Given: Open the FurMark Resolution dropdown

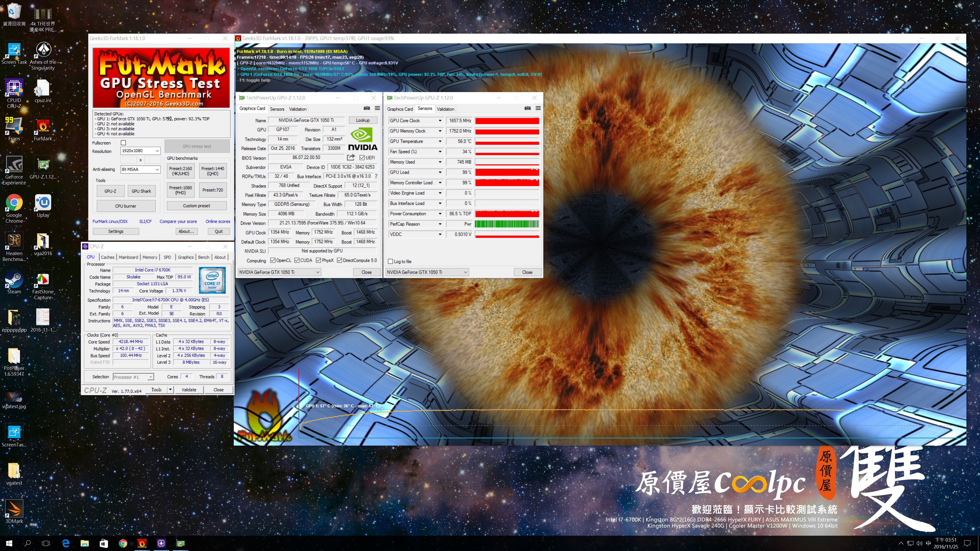Looking at the screenshot, I should 140,151.
